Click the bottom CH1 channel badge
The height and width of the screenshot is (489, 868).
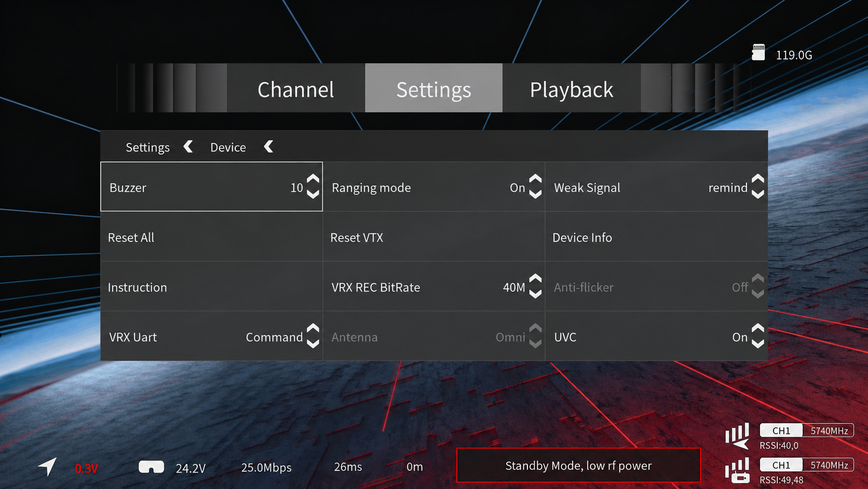click(781, 465)
